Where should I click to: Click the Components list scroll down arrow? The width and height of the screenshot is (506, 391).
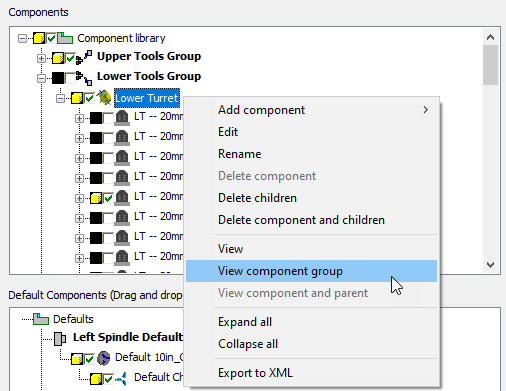[490, 265]
